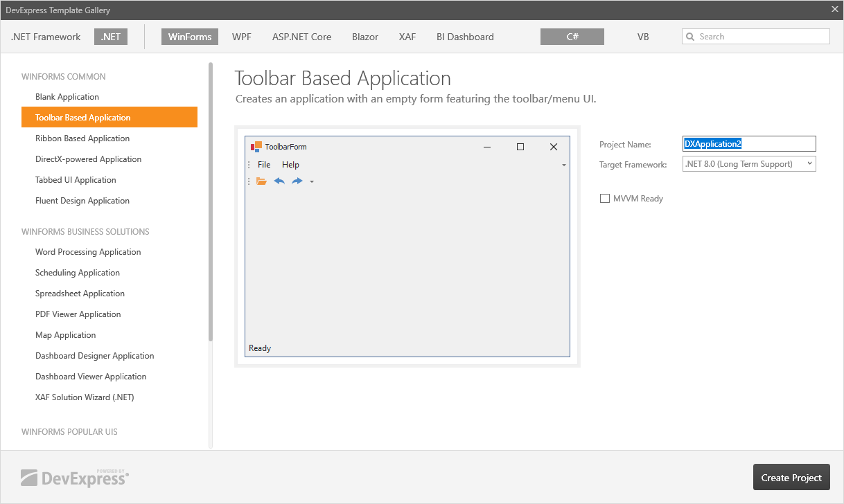Select the .NET Framework platform toggle

coord(46,37)
